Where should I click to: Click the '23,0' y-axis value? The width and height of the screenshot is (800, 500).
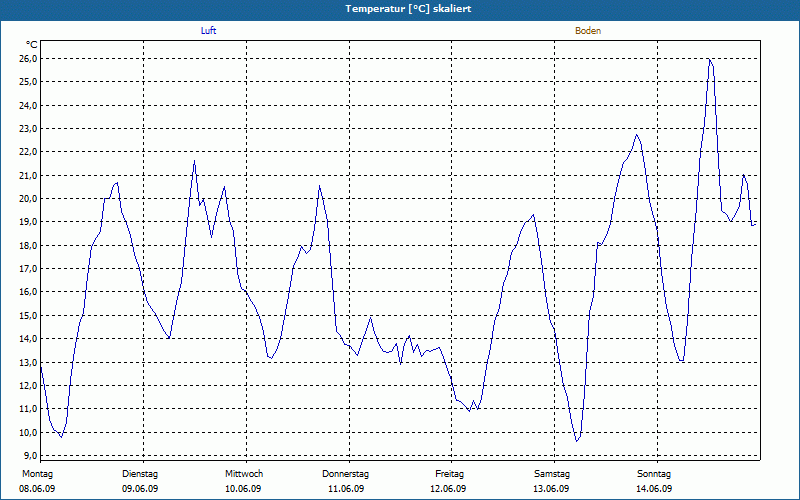pyautogui.click(x=28, y=129)
